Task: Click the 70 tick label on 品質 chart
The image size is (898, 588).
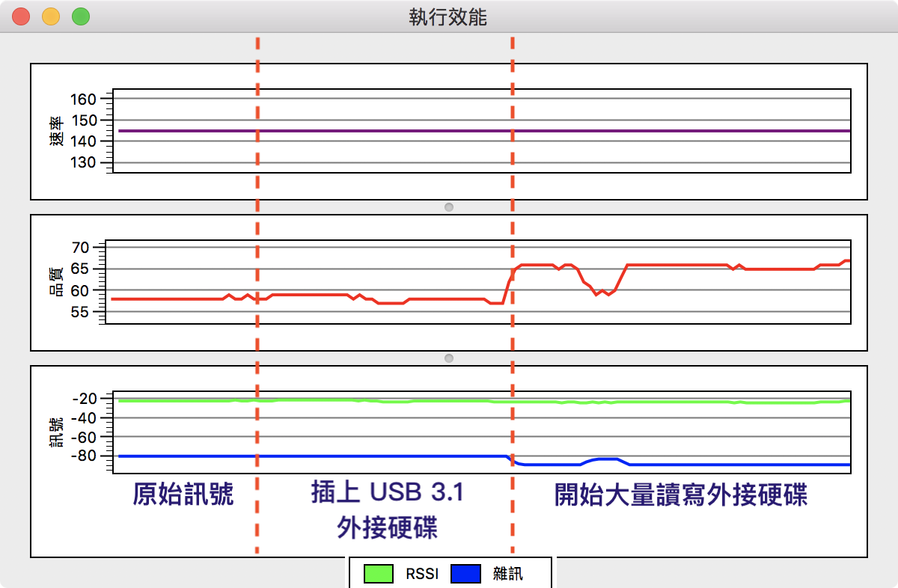Action: [x=81, y=248]
